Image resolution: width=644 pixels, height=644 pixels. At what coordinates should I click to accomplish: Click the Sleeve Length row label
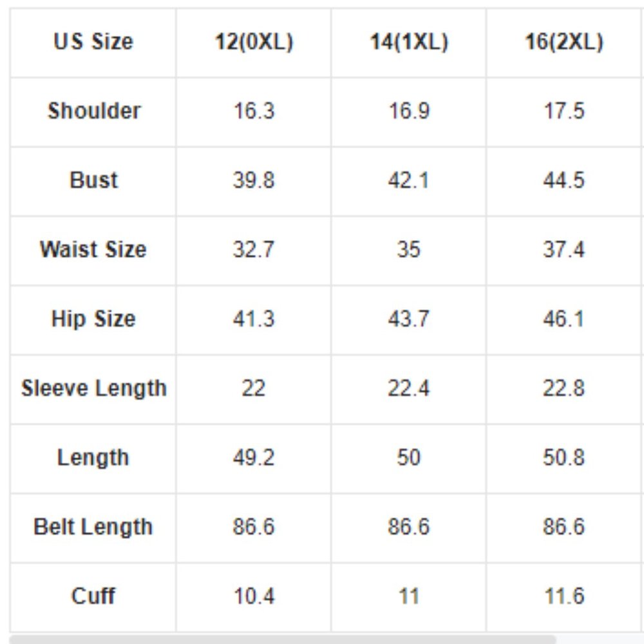tap(93, 388)
